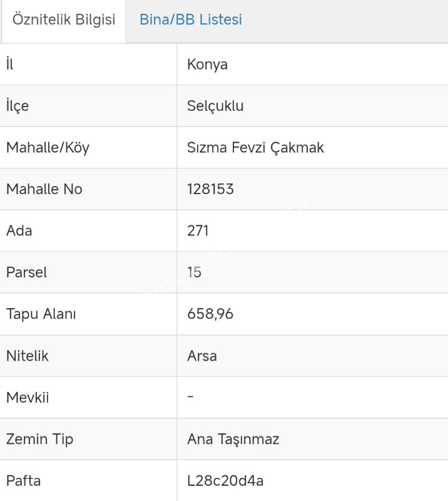The height and width of the screenshot is (501, 448).
Task: Click the Tapu Alanı label
Action: [x=41, y=314]
